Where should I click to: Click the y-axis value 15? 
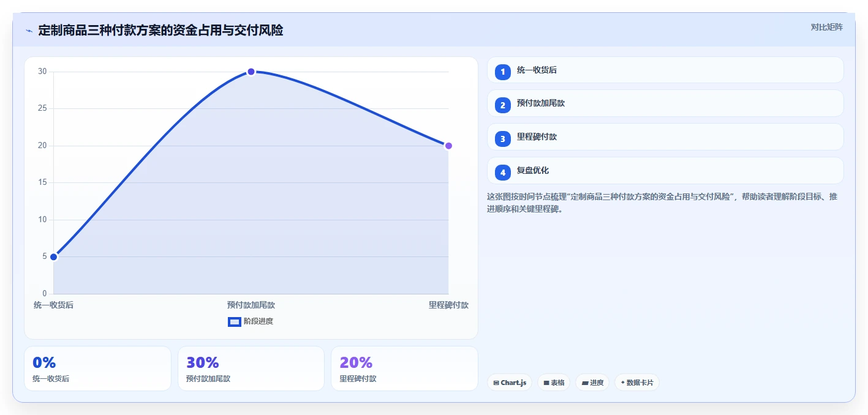(42, 182)
